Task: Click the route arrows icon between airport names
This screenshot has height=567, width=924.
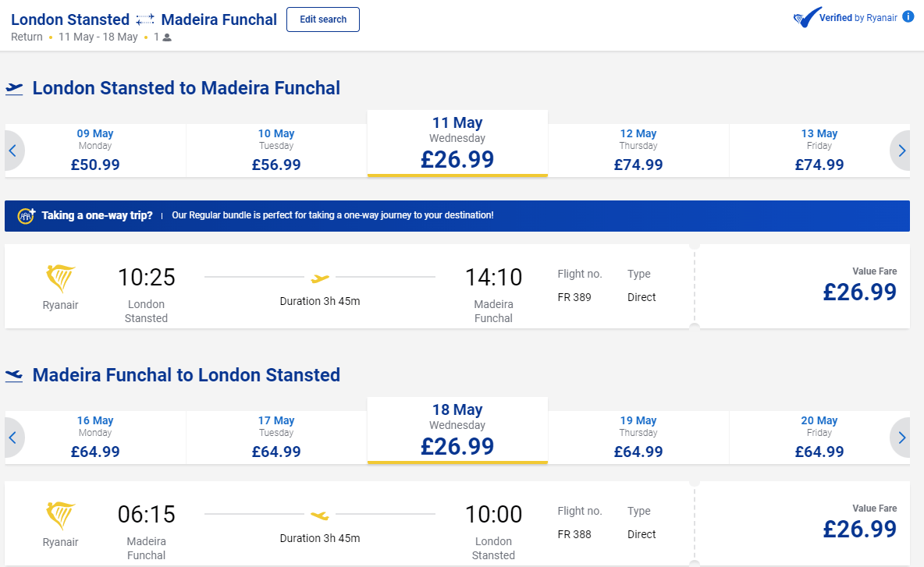Action: [145, 19]
